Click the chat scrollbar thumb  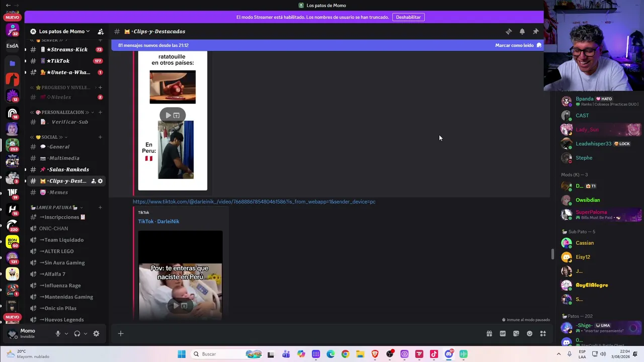point(552,254)
